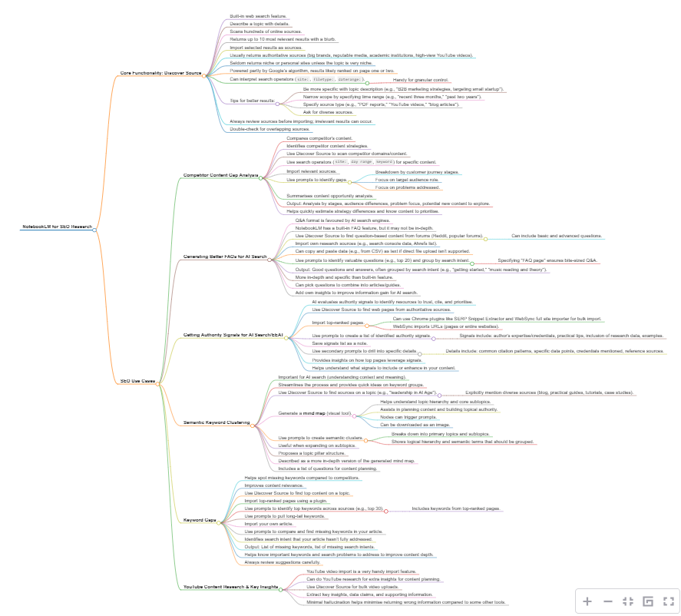The image size is (681, 616).
Task: Click 'YouTube video import is a very handy import feature.'
Action: (x=361, y=571)
